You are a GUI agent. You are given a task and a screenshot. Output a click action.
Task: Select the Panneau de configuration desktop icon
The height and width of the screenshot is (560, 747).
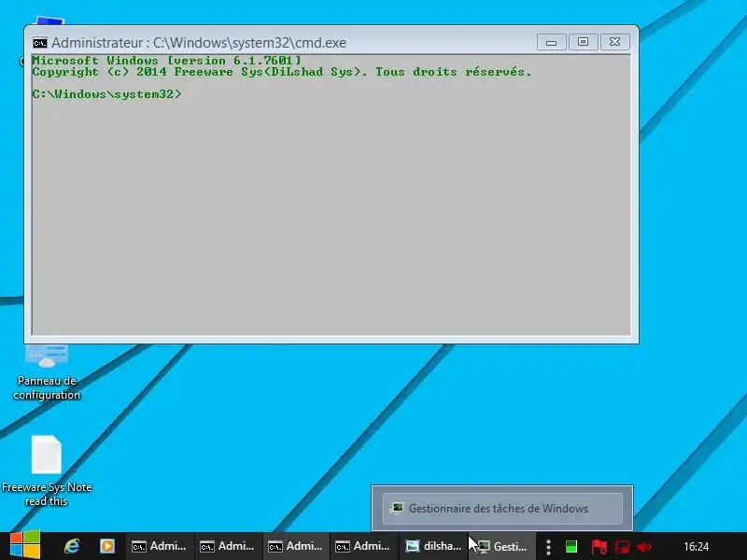pyautogui.click(x=47, y=372)
